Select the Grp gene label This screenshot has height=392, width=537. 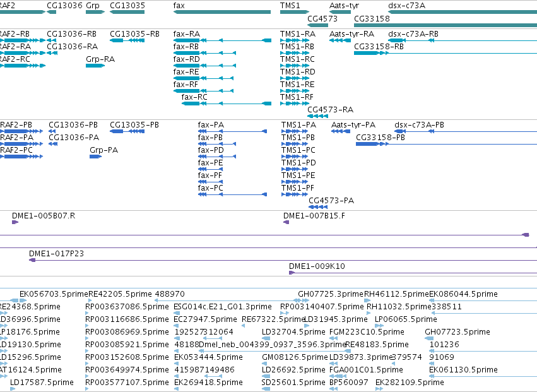tap(93, 6)
